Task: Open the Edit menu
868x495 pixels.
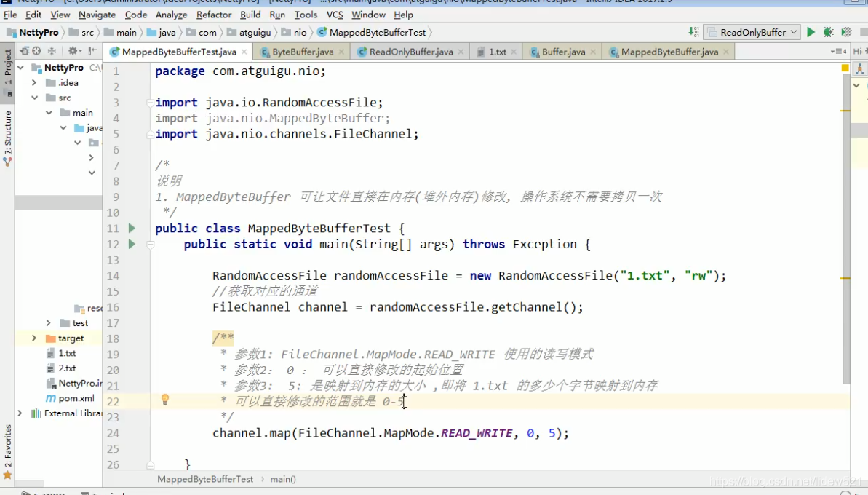Action: click(33, 15)
